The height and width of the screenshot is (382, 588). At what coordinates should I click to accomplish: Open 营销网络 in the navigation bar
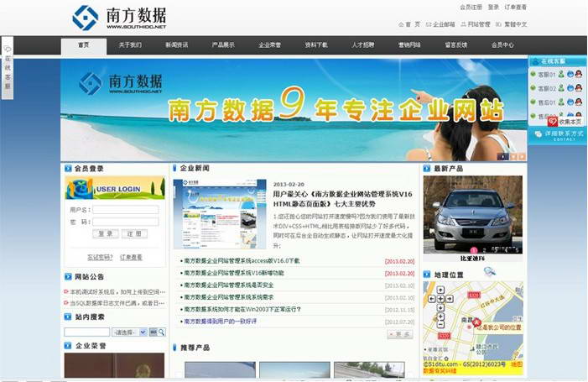409,45
